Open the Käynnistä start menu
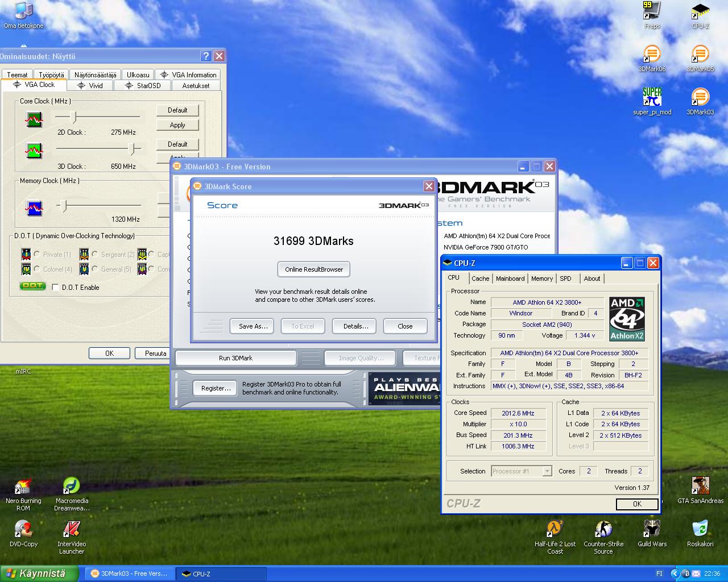 (40, 573)
